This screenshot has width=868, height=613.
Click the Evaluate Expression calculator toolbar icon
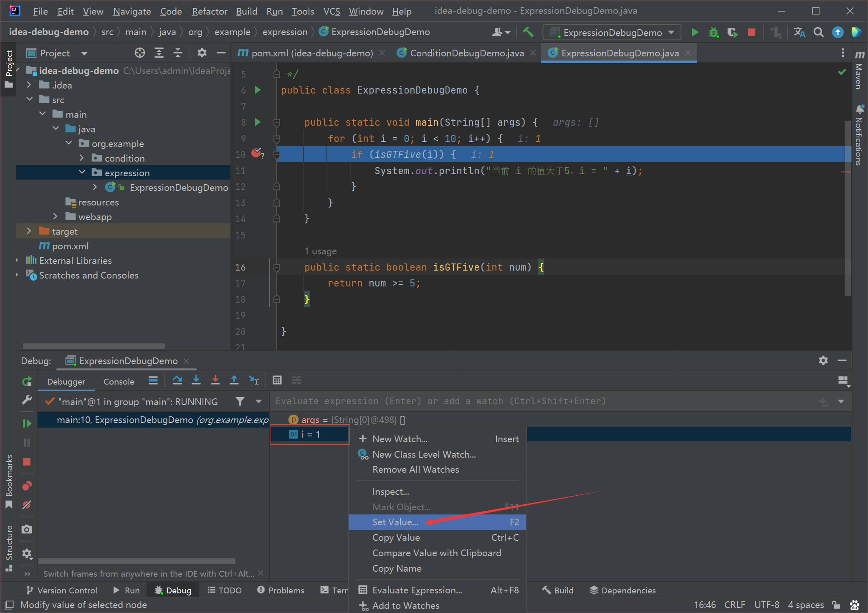pyautogui.click(x=277, y=380)
